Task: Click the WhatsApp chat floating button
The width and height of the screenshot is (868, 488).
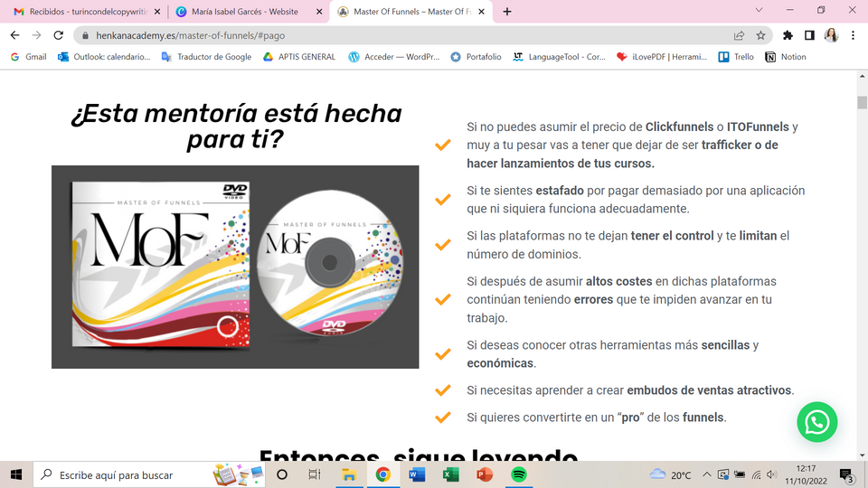Action: (817, 422)
